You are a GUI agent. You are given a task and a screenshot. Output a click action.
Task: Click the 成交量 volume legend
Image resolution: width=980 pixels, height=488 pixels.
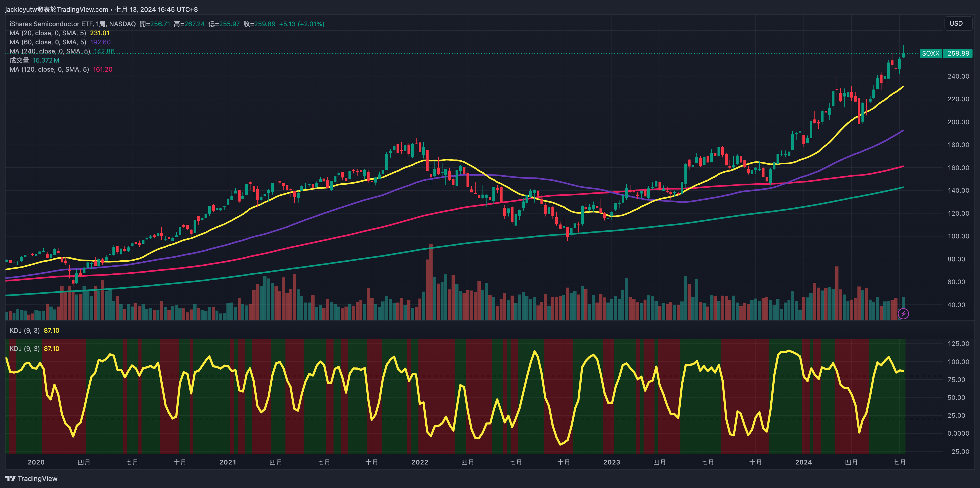19,60
